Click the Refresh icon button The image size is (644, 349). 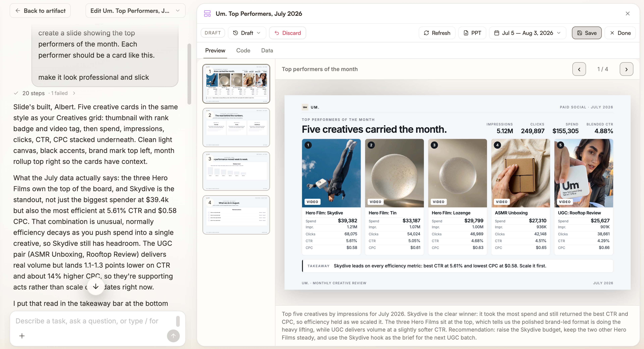(x=437, y=33)
